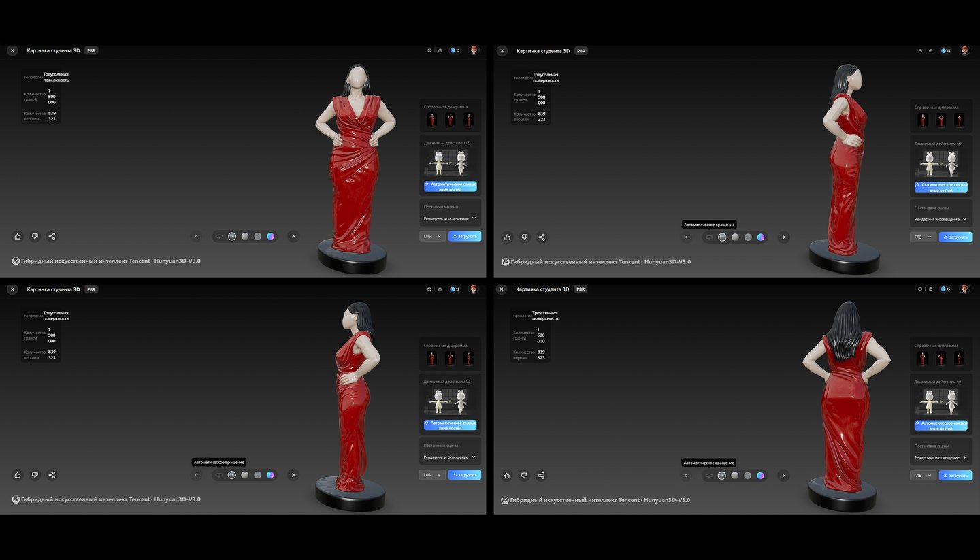Select the white clay sphere in bottom-left panel

coord(245,475)
